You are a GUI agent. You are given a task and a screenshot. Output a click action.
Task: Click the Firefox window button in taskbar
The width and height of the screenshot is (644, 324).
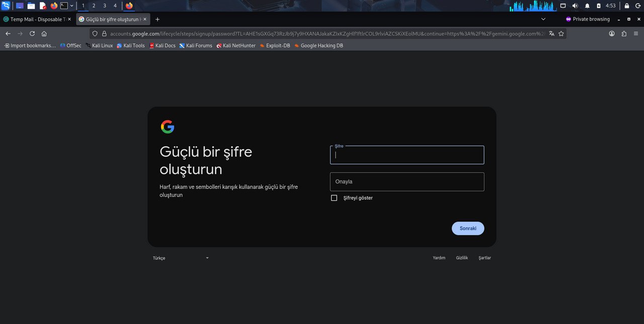129,6
